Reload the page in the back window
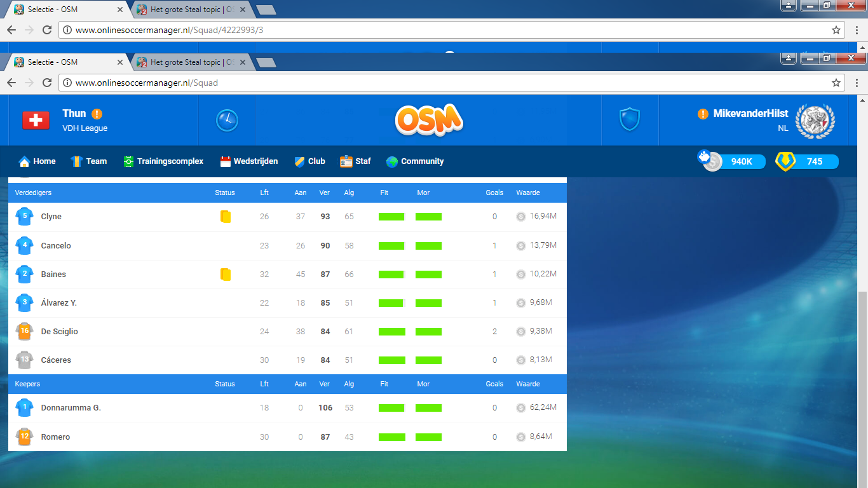 (x=47, y=30)
